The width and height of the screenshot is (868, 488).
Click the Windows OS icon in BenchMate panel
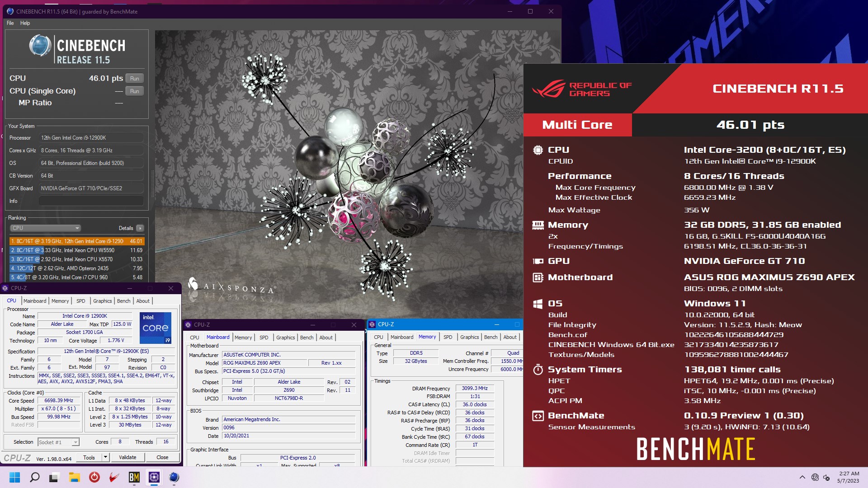[538, 304]
